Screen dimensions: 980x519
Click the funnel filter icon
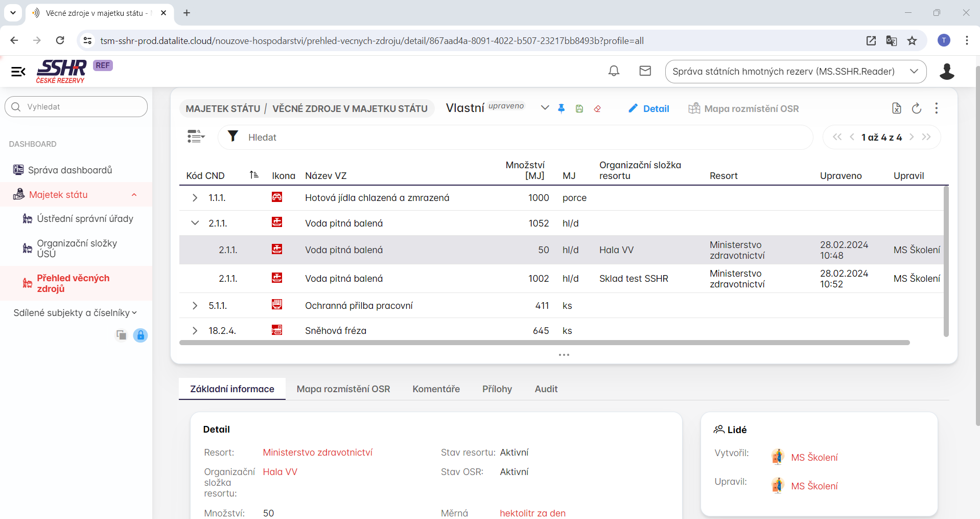point(233,137)
